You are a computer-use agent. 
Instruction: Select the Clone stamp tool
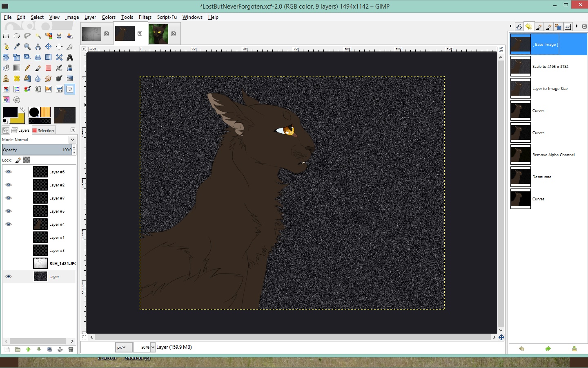(x=6, y=79)
